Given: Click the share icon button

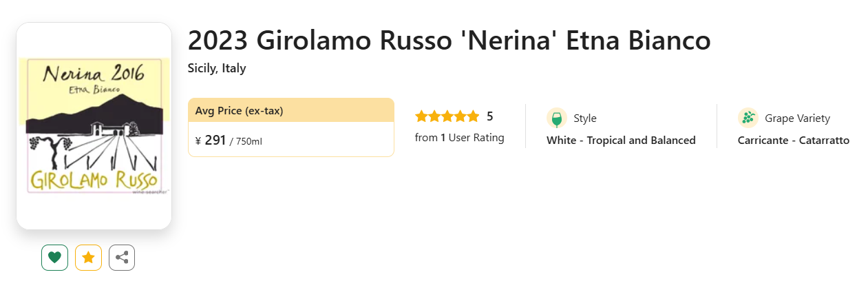Looking at the screenshot, I should 122,258.
